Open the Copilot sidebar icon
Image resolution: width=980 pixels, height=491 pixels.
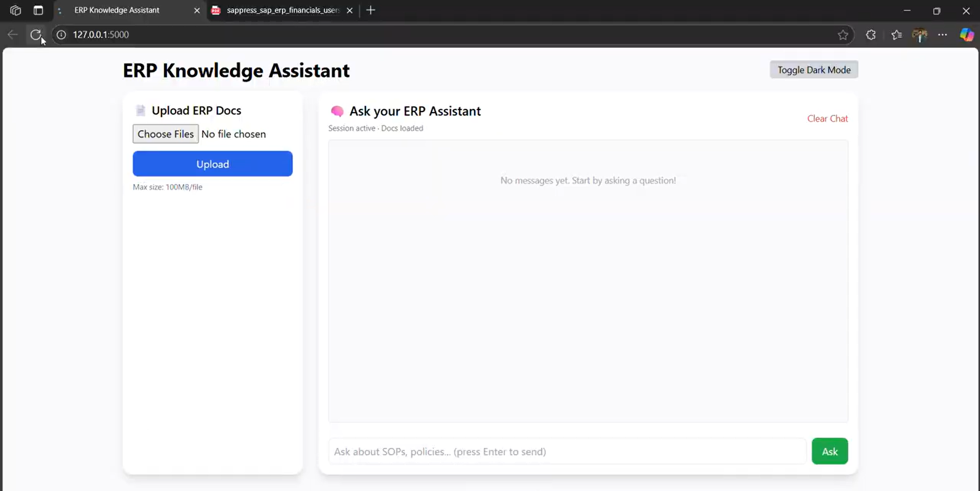[966, 35]
